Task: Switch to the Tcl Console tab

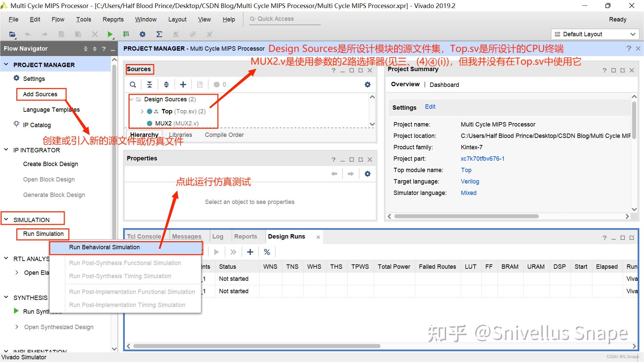Action: point(145,236)
